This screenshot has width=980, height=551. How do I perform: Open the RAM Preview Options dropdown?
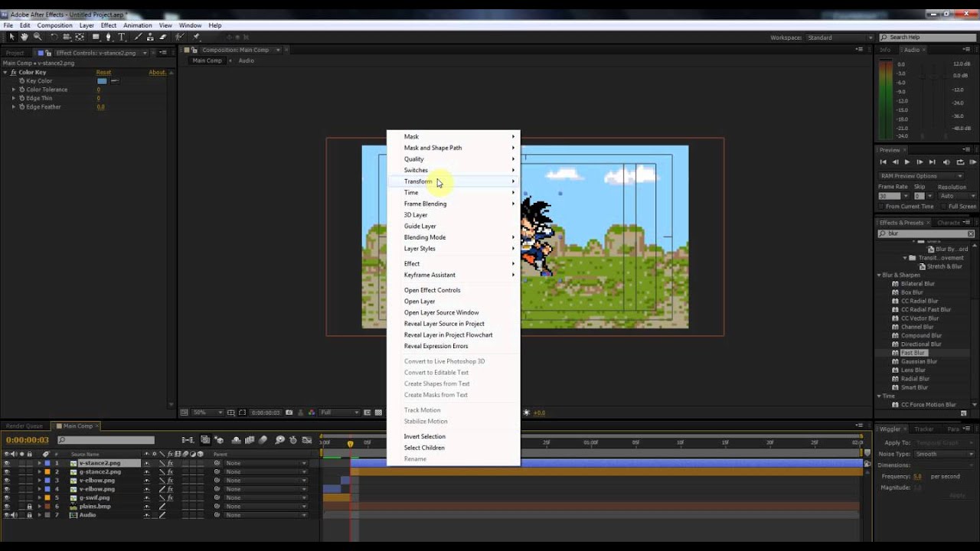(920, 176)
